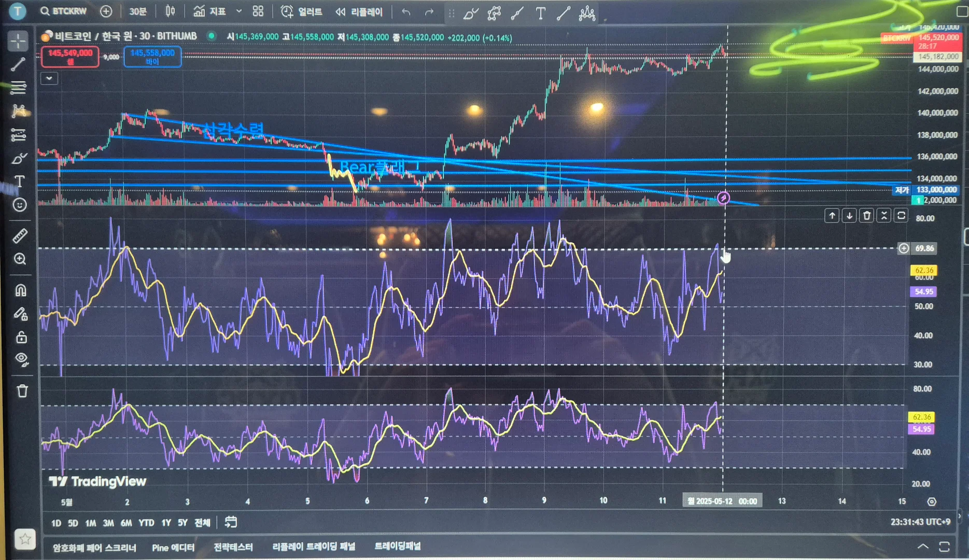Click the red sell price 145,549,000 button
The width and height of the screenshot is (969, 560).
click(70, 57)
